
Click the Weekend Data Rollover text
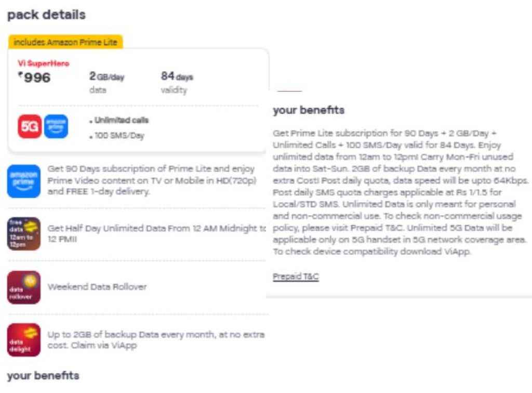pos(97,286)
